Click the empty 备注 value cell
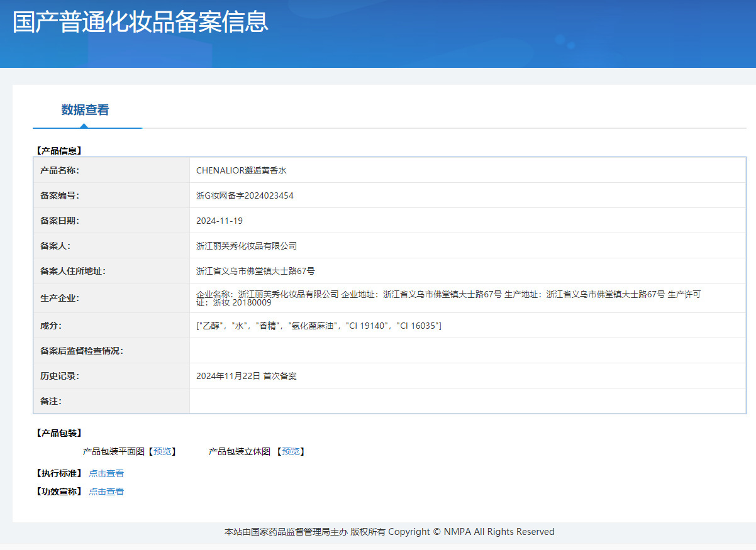Viewport: 756px width, 550px height. click(x=467, y=401)
